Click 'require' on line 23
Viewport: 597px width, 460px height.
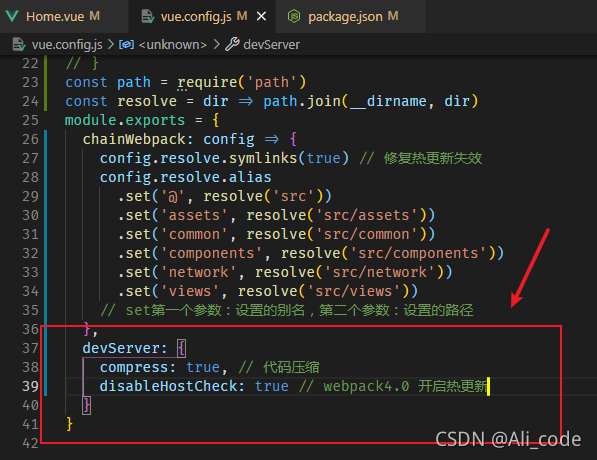click(208, 82)
